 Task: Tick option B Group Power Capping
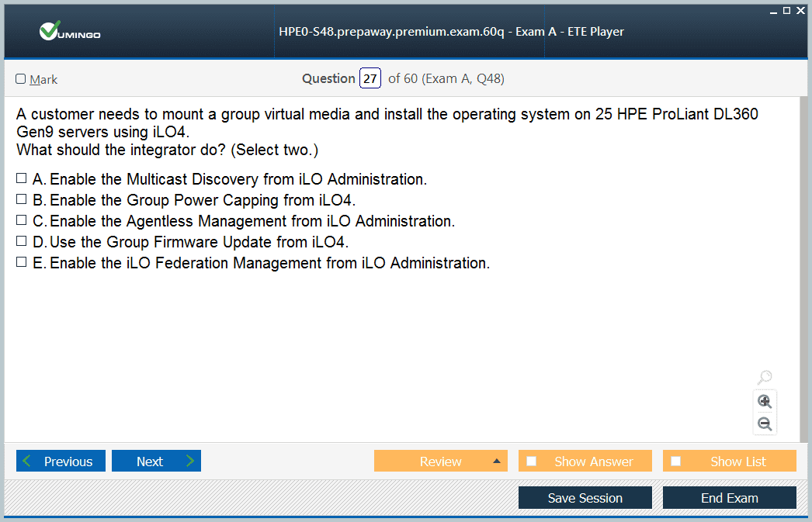click(22, 200)
